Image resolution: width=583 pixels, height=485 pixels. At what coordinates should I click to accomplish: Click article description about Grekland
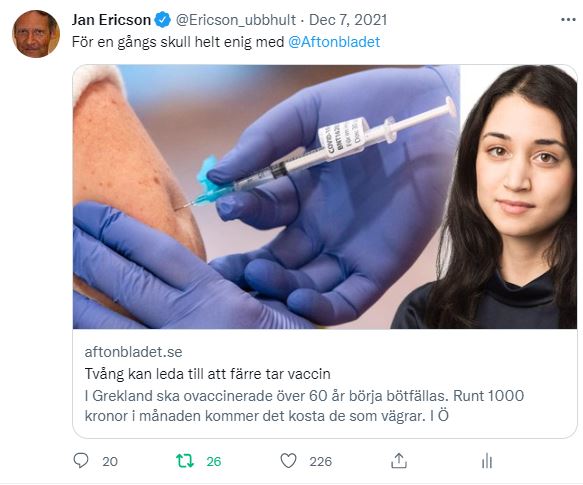[x=304, y=405]
